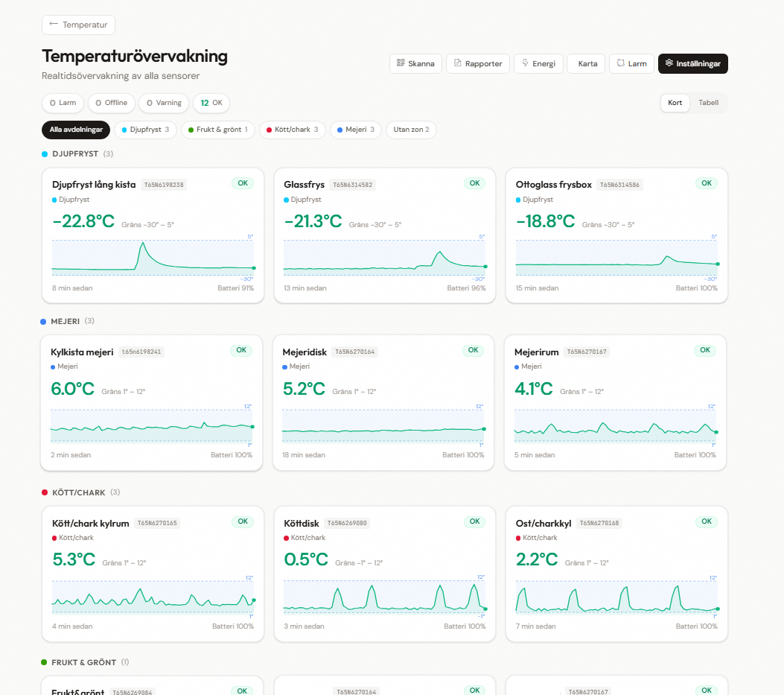This screenshot has height=695, width=784.
Task: Go back via the Temperatur button
Action: (78, 25)
